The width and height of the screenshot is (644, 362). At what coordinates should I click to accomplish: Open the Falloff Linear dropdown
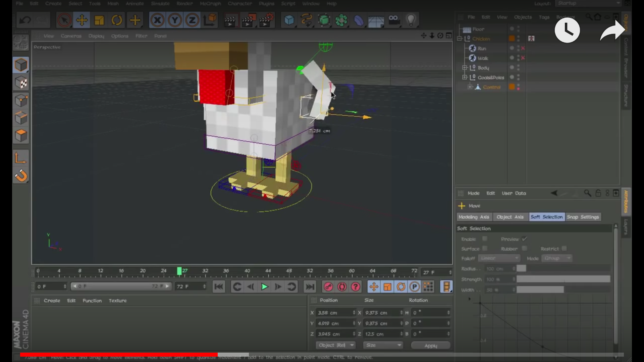[x=499, y=258]
